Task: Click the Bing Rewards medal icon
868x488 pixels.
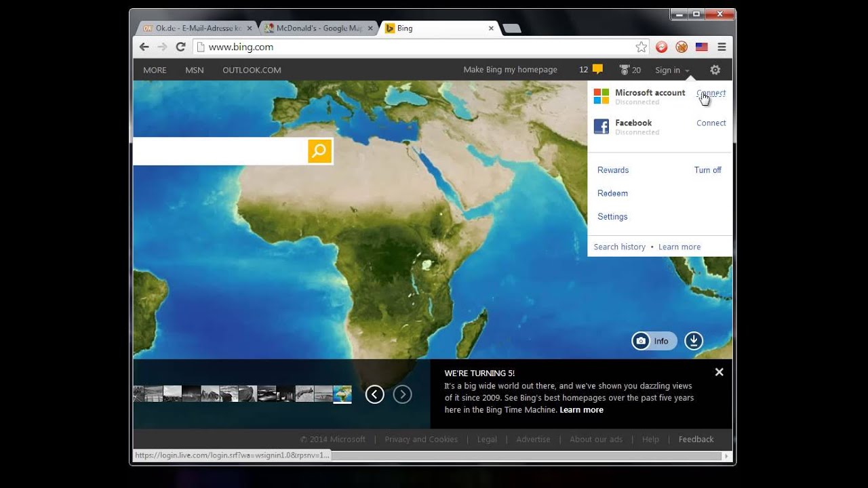Action: (x=624, y=70)
